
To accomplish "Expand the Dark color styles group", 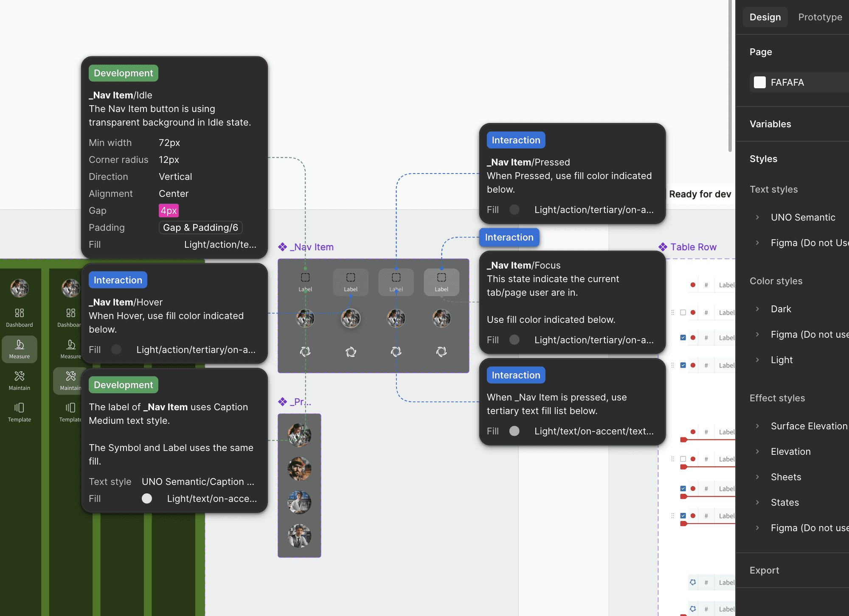I will [758, 309].
